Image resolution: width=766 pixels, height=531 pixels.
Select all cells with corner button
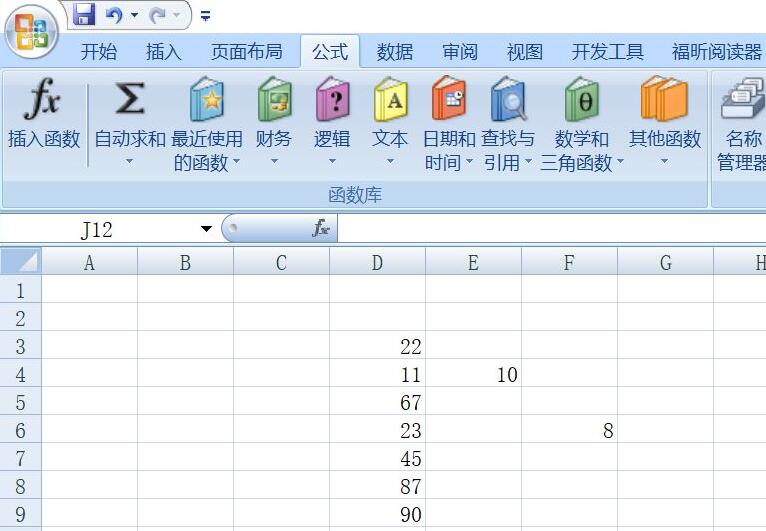(21, 261)
